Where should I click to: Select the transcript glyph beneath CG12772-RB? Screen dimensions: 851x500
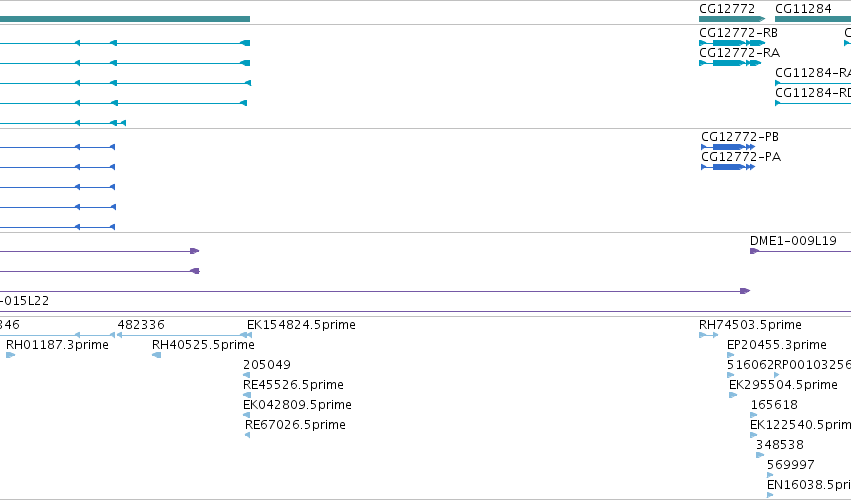click(732, 43)
